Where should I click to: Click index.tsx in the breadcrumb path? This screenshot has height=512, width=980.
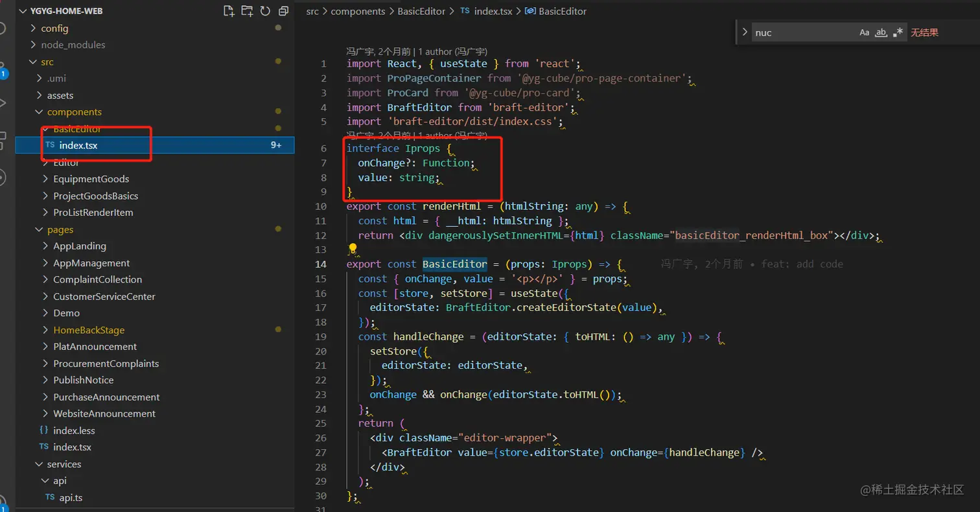pos(493,11)
